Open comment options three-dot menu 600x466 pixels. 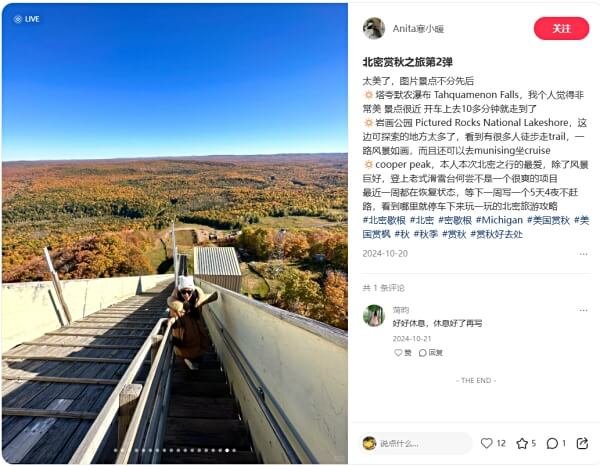point(583,310)
